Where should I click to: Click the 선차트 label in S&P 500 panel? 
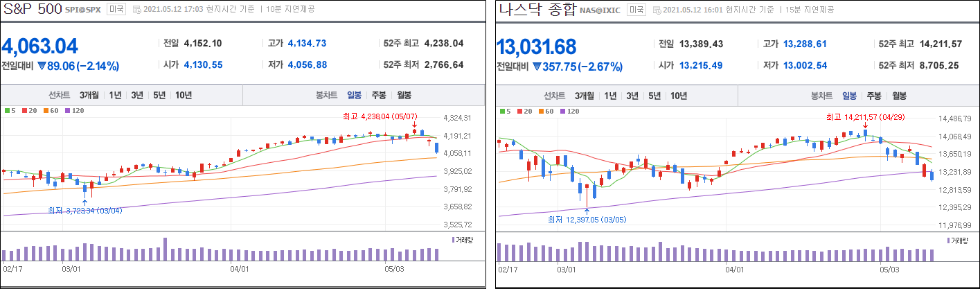tap(60, 96)
